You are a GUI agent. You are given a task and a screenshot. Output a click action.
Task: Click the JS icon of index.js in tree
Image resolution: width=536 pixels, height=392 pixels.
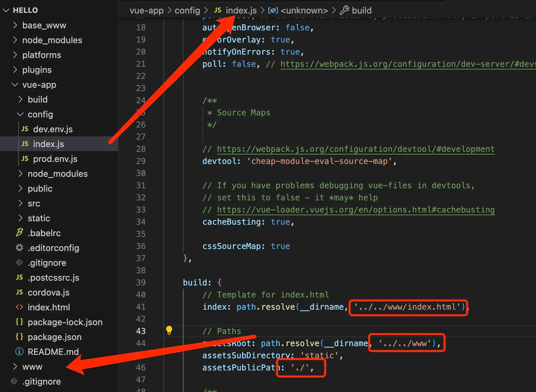coord(25,144)
